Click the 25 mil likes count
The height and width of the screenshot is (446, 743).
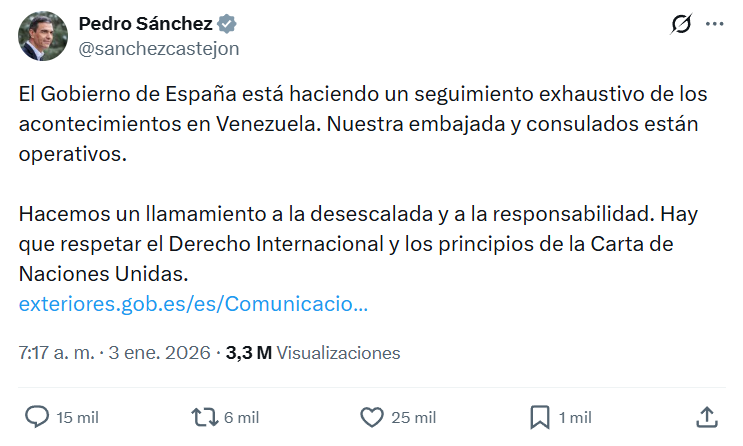pos(414,418)
